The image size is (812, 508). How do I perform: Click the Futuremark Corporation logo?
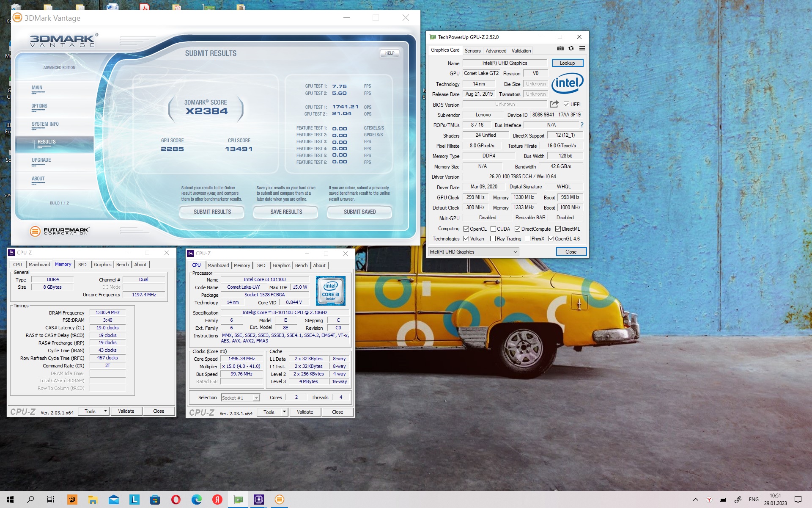[60, 231]
